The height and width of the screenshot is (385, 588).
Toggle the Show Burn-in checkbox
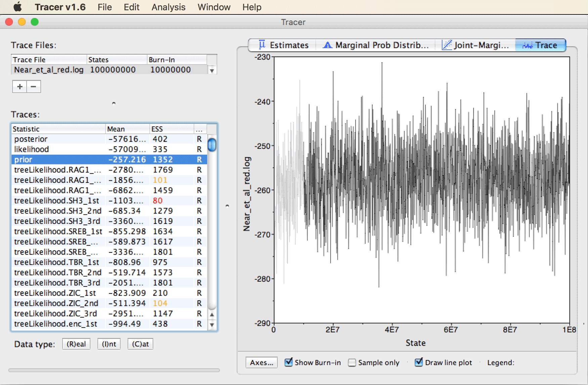pyautogui.click(x=288, y=362)
